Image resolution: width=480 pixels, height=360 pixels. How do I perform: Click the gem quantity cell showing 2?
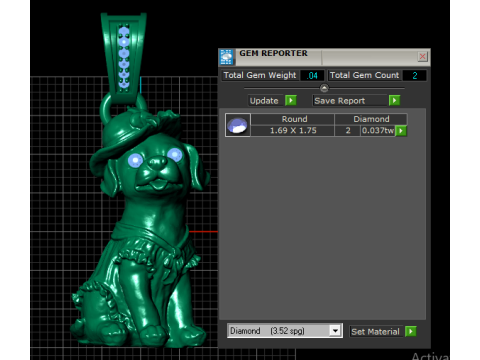click(x=348, y=130)
